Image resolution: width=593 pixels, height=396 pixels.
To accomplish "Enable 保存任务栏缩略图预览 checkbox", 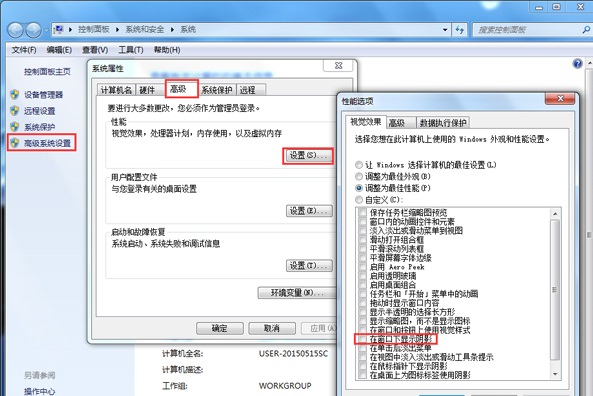I will click(x=362, y=212).
